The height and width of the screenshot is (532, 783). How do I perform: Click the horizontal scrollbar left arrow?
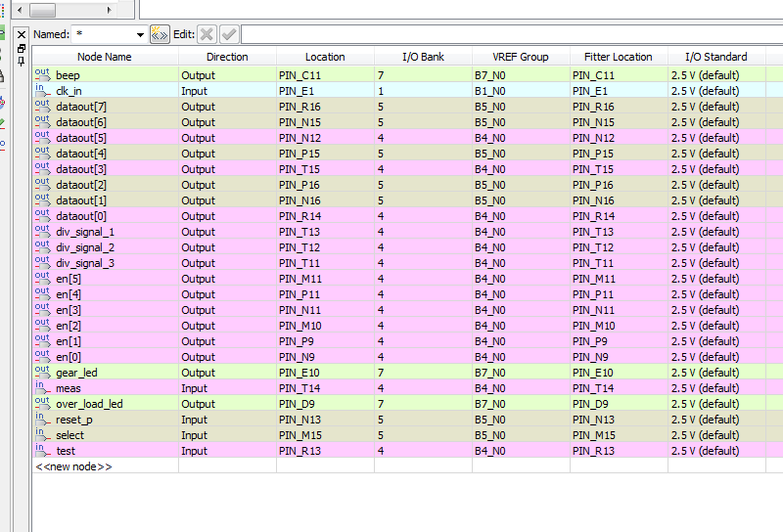pos(20,10)
